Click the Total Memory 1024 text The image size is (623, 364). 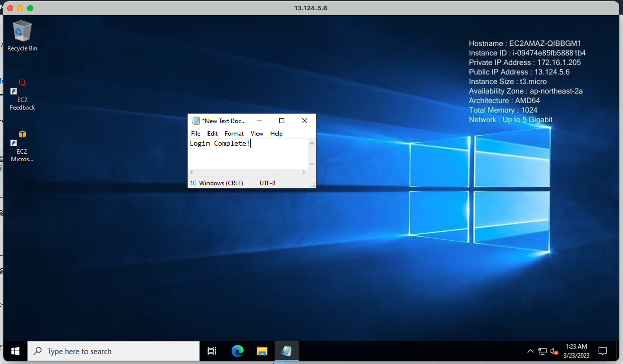pos(503,110)
